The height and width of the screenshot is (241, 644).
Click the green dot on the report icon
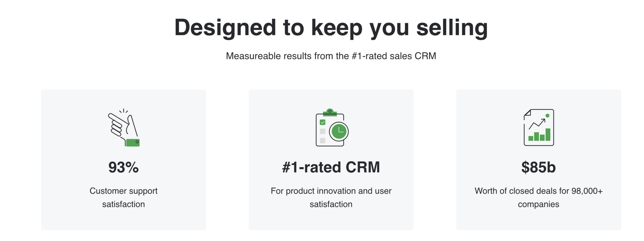click(547, 116)
